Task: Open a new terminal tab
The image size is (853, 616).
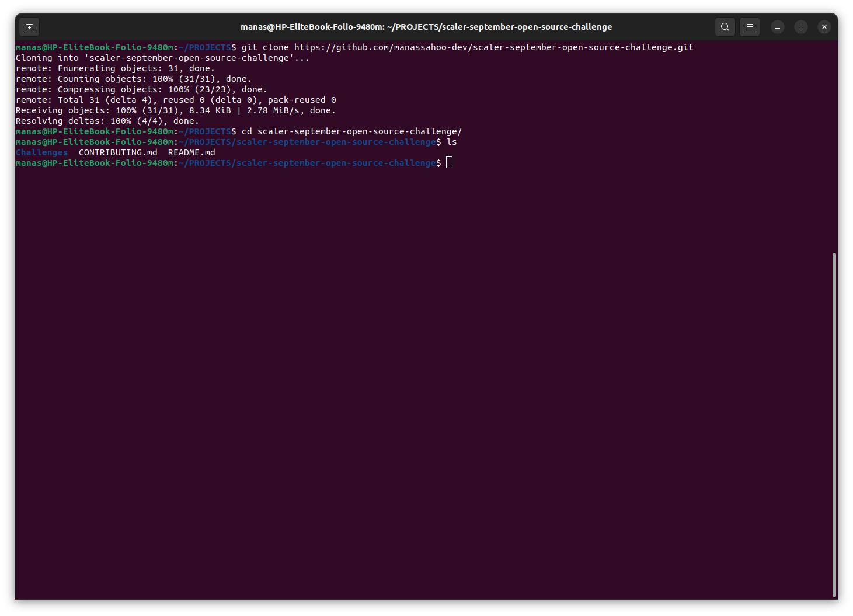Action: [29, 26]
